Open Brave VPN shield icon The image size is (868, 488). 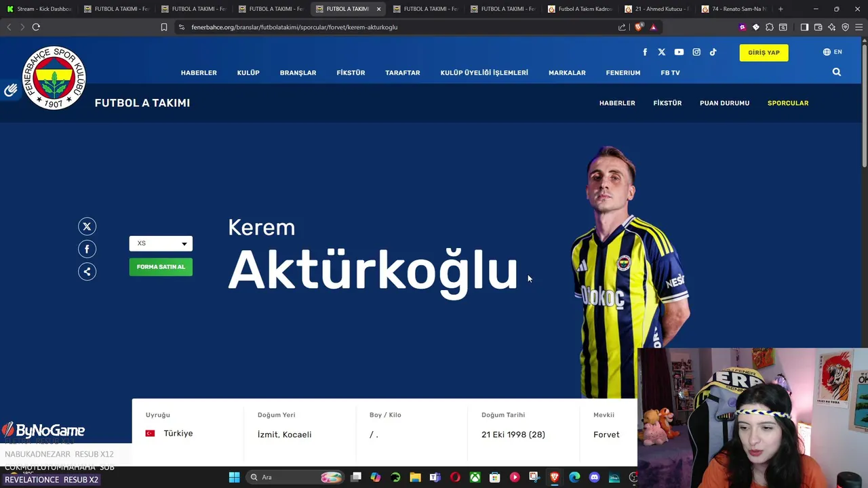click(846, 27)
